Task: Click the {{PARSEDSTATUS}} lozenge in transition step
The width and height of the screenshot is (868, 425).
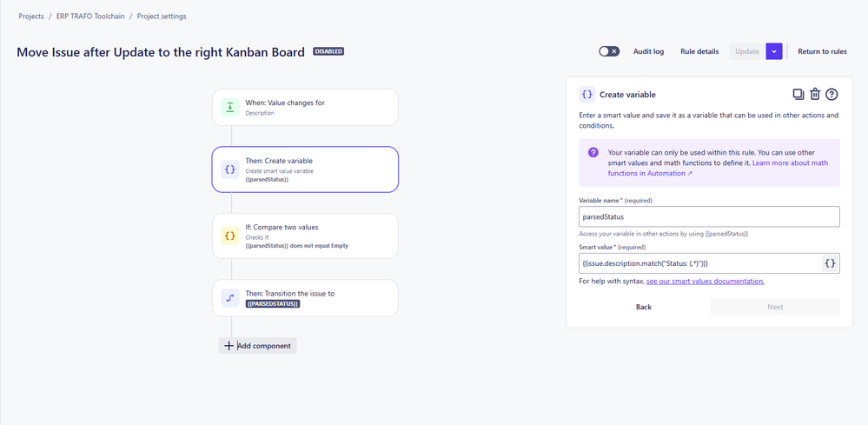Action: pyautogui.click(x=272, y=304)
